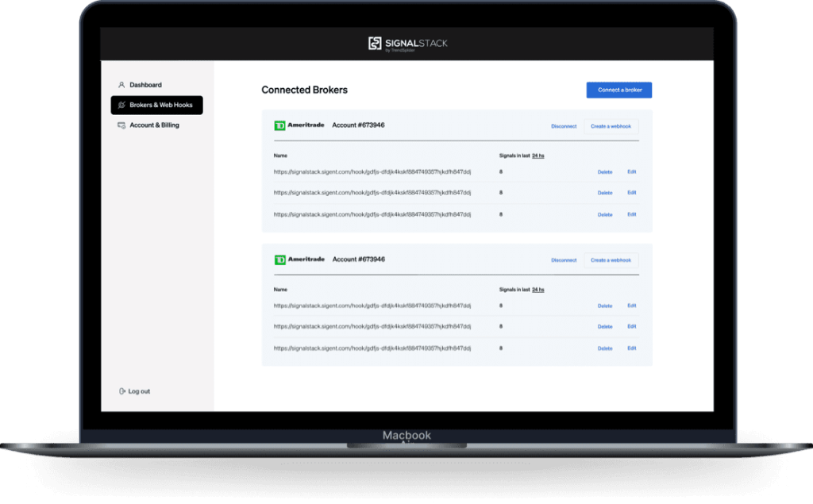This screenshot has width=813, height=504.
Task: Click the TD Ameritrade logo in first broker card
Action: tap(299, 125)
